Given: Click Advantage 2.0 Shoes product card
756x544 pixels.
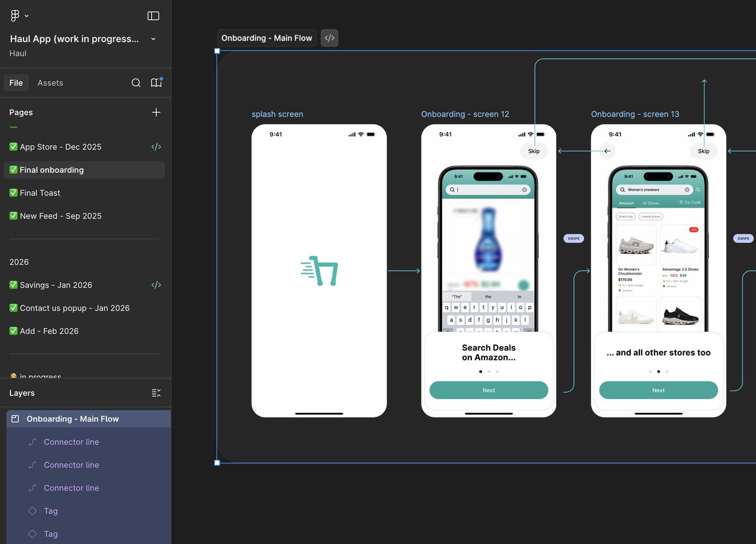Looking at the screenshot, I should click(x=680, y=257).
